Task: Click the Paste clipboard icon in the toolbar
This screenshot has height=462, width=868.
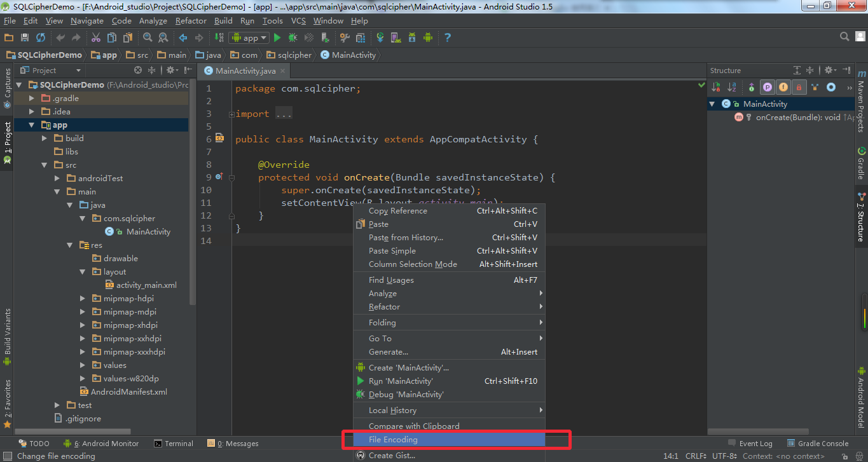Action: click(128, 38)
